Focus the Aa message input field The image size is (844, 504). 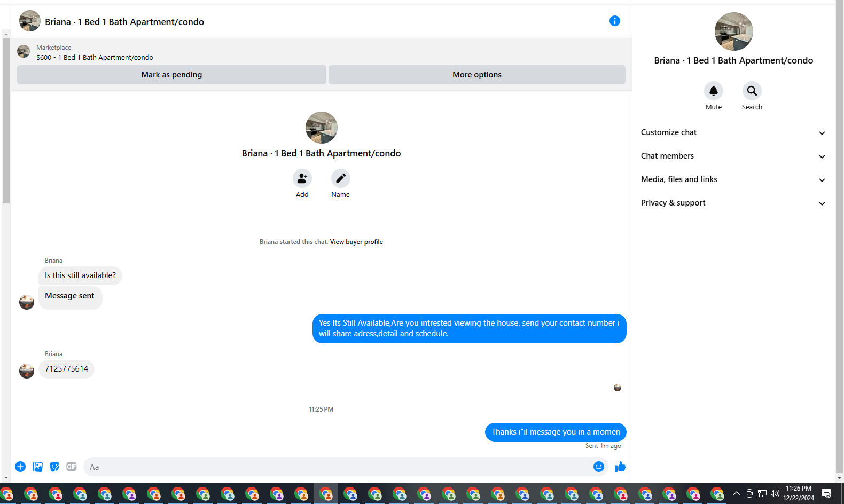click(x=339, y=467)
